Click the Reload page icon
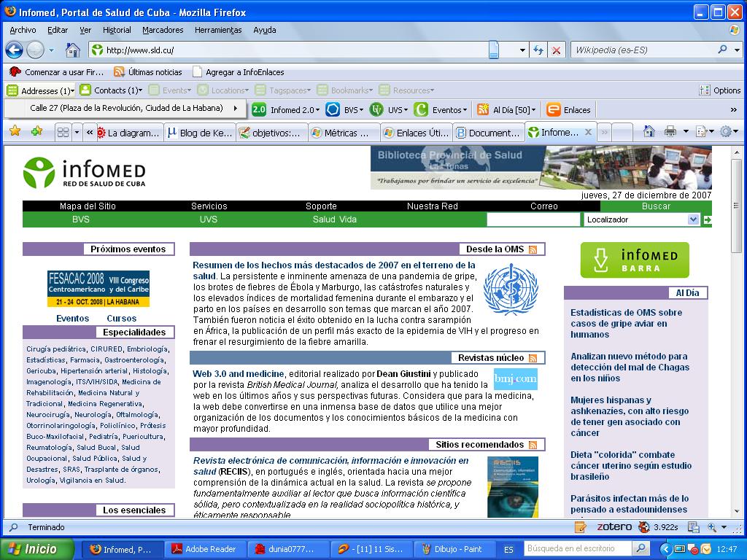 pos(538,50)
